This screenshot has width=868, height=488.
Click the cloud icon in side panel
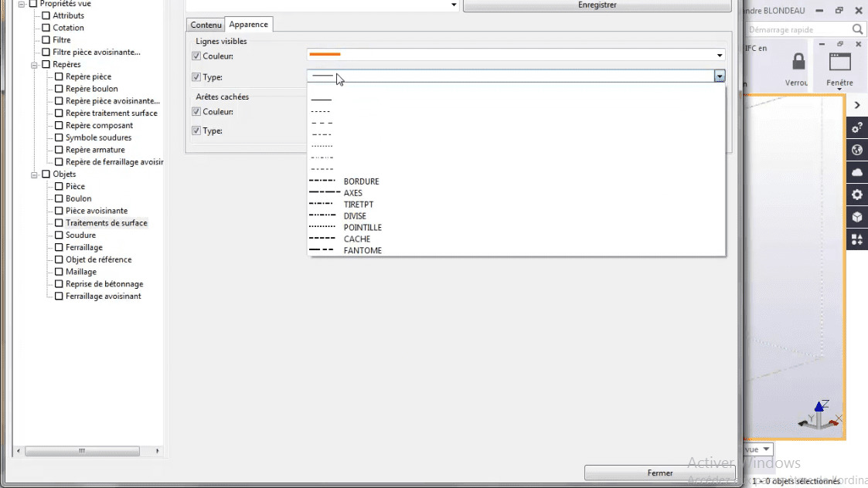pyautogui.click(x=856, y=172)
